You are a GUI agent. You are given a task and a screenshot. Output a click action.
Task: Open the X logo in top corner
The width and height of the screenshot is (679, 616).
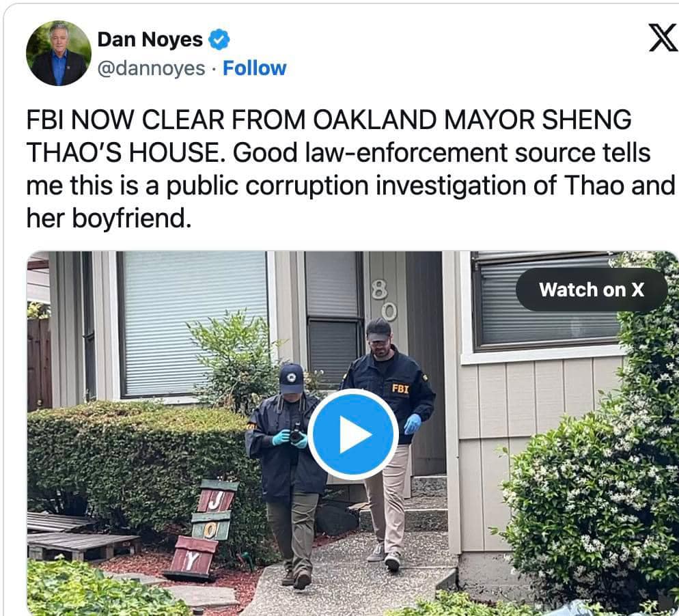(663, 38)
